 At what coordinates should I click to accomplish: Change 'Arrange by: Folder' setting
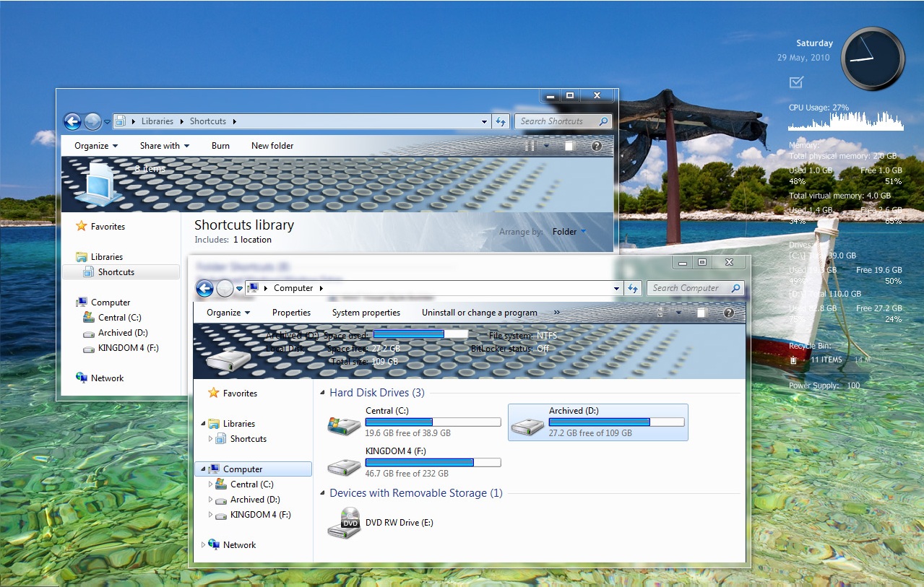568,231
